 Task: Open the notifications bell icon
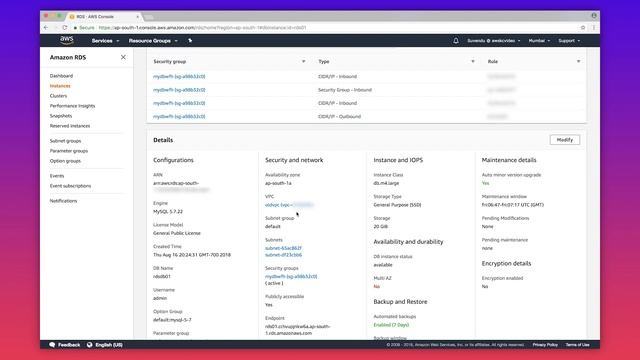pos(456,41)
